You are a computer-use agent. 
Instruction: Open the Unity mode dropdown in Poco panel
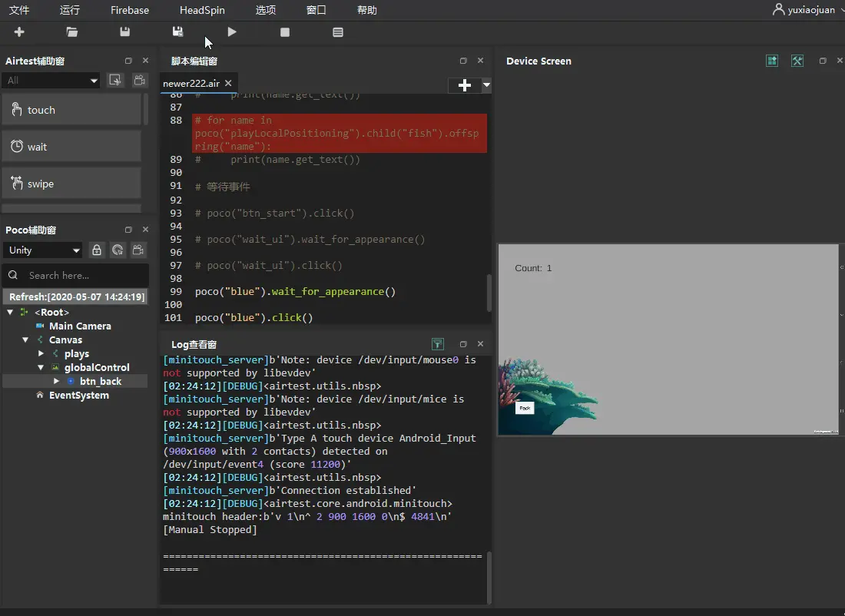42,250
